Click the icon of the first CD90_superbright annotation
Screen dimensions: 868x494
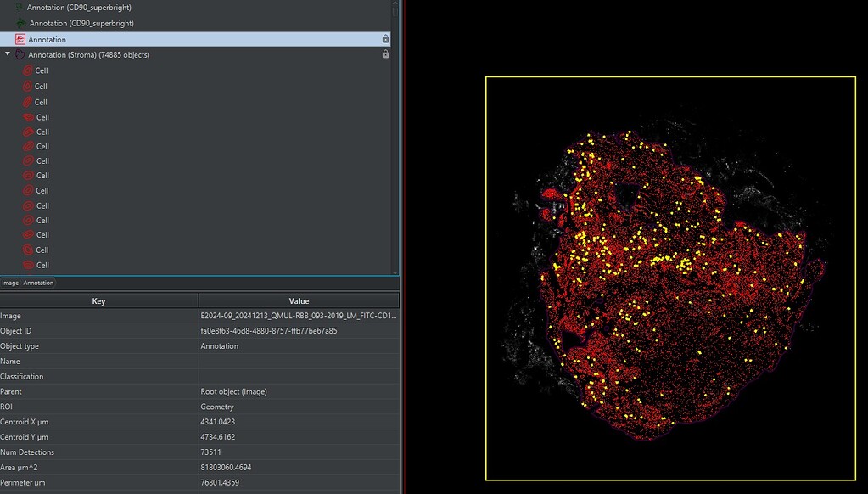[21, 7]
